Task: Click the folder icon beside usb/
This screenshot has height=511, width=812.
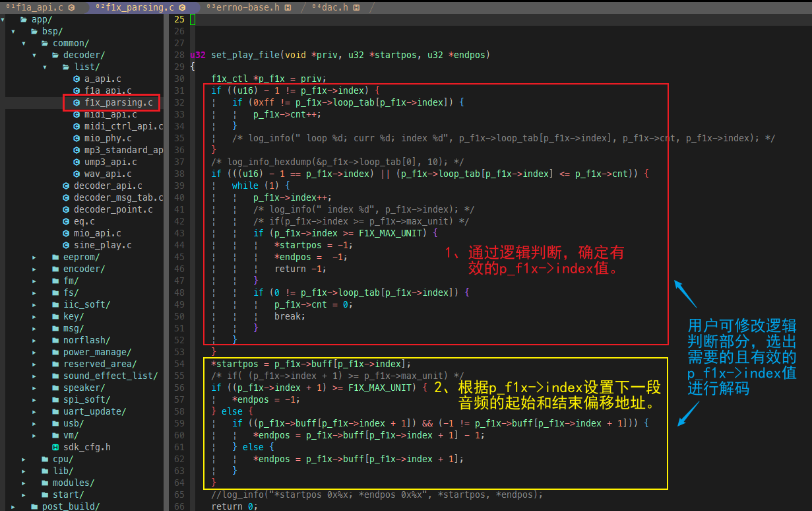Action: 55,424
